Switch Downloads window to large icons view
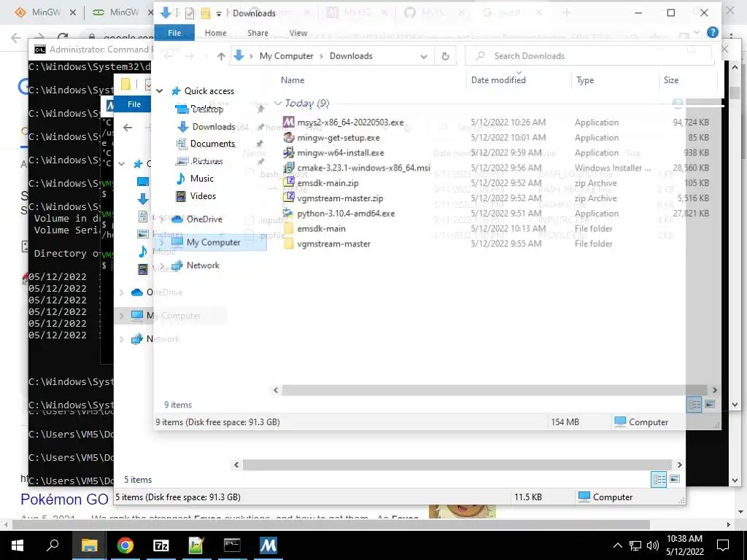Screen dimensions: 747x560 pyautogui.click(x=710, y=405)
